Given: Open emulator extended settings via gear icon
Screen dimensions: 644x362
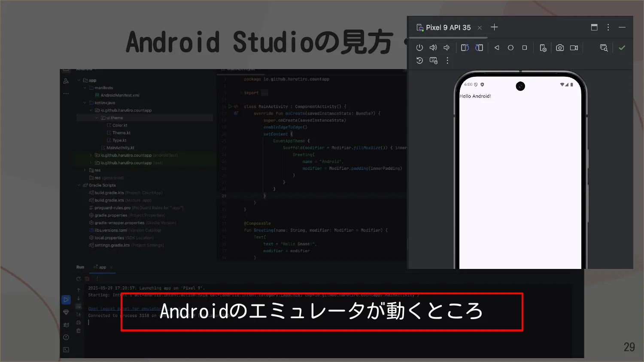Looking at the screenshot, I should (543, 47).
